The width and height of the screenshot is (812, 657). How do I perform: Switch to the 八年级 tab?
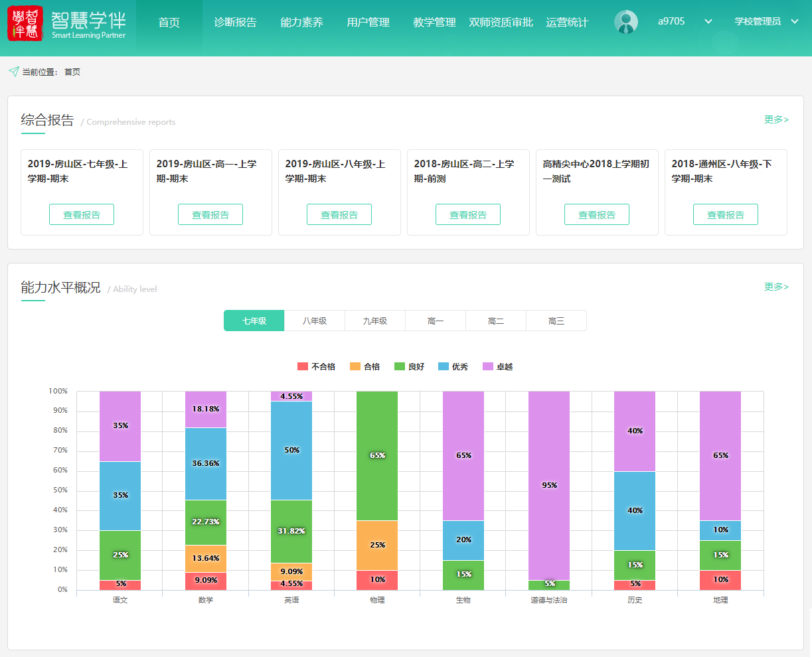[315, 321]
